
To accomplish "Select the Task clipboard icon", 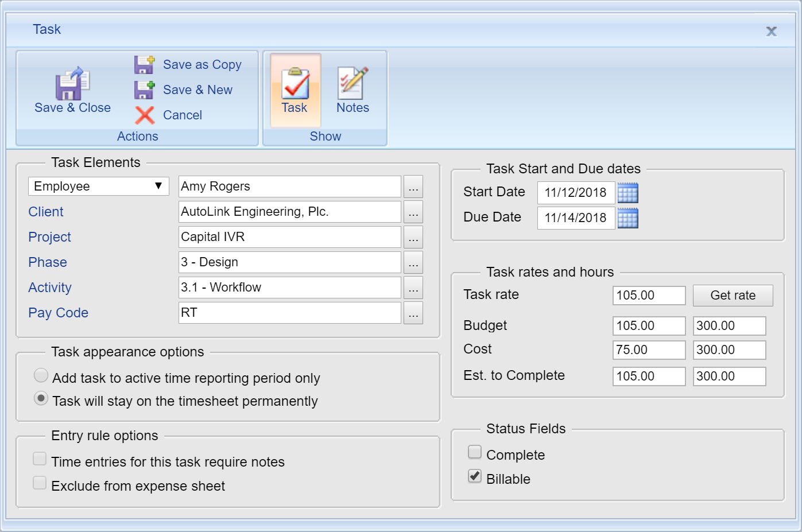I will click(x=295, y=84).
